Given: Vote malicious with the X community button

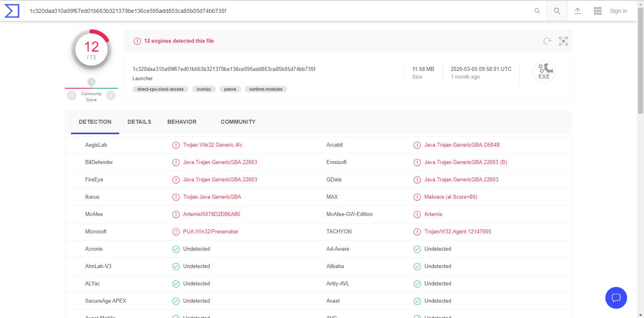Looking at the screenshot, I should pyautogui.click(x=72, y=96).
